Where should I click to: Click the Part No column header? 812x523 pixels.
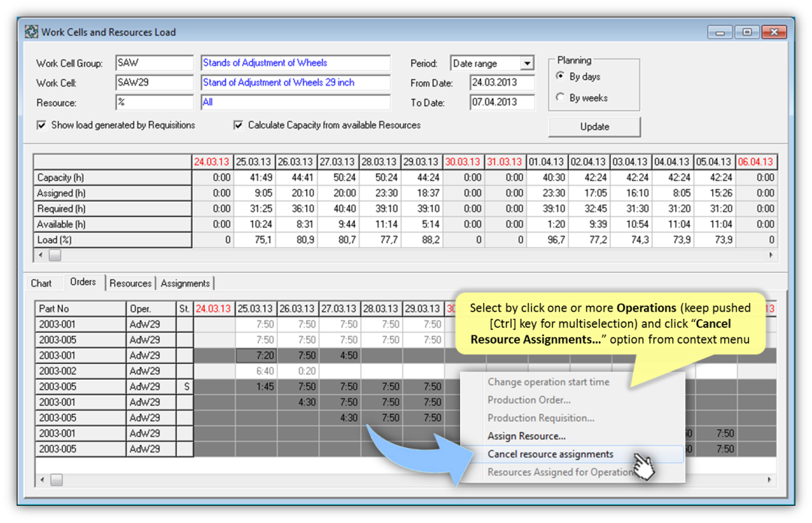click(80, 308)
